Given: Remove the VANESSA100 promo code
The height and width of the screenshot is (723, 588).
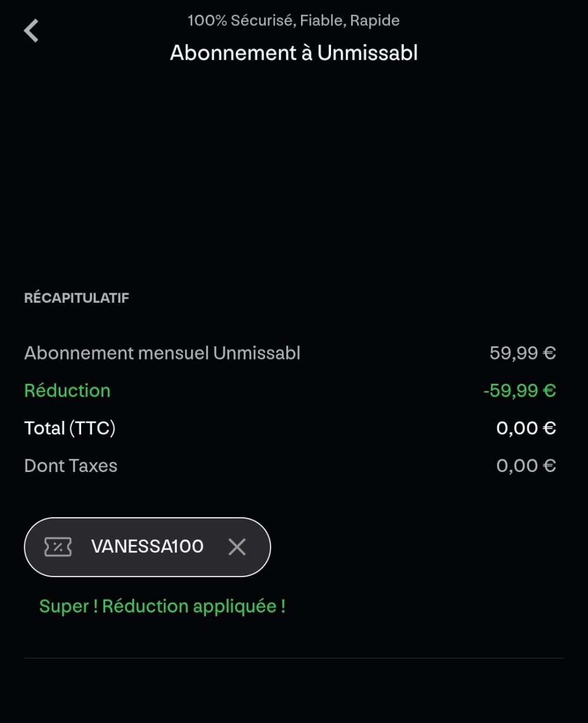Looking at the screenshot, I should tap(237, 547).
